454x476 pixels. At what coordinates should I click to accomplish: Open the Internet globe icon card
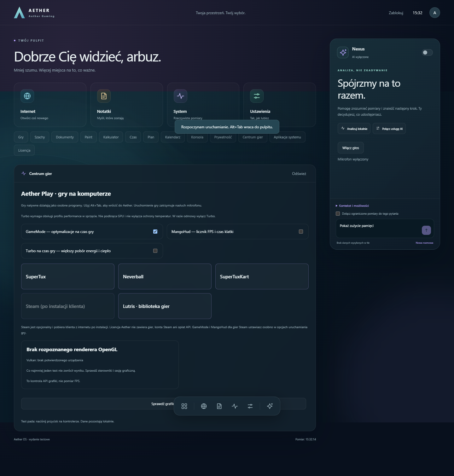point(50,105)
